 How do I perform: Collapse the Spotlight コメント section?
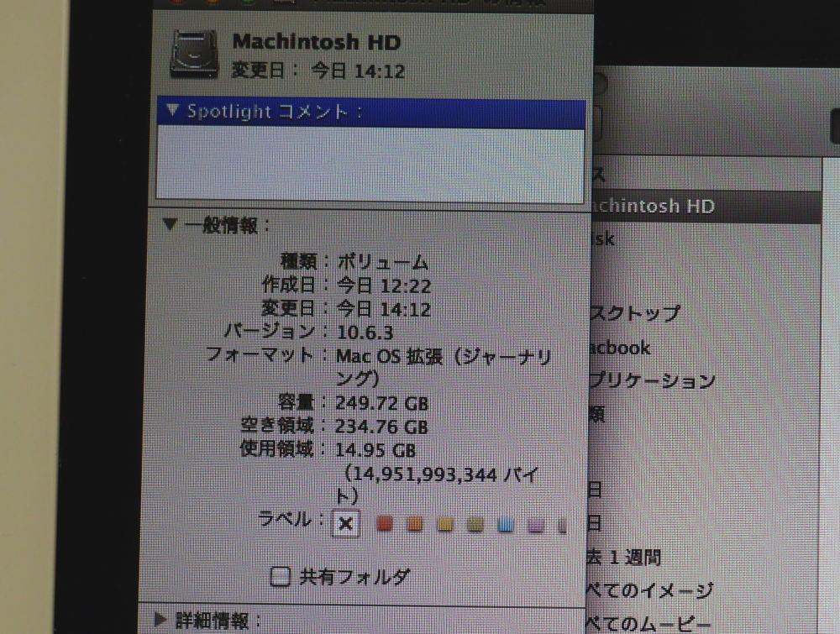pyautogui.click(x=172, y=110)
